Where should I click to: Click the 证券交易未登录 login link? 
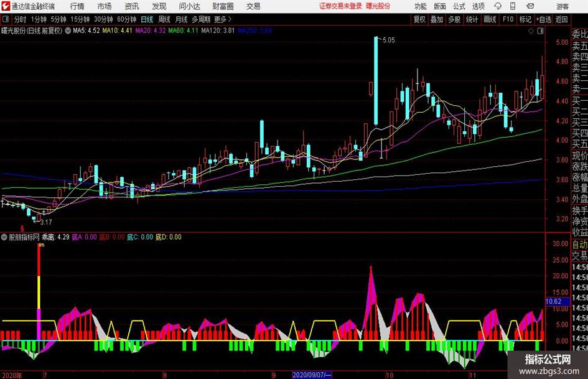pos(340,6)
